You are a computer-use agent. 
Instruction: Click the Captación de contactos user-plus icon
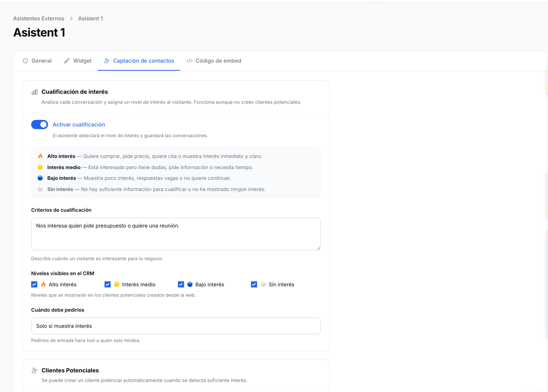pyautogui.click(x=107, y=61)
